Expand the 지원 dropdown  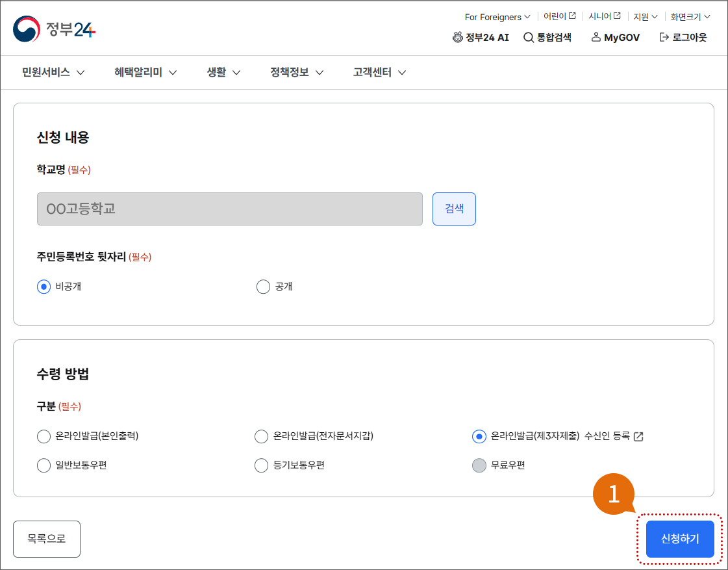pos(646,17)
